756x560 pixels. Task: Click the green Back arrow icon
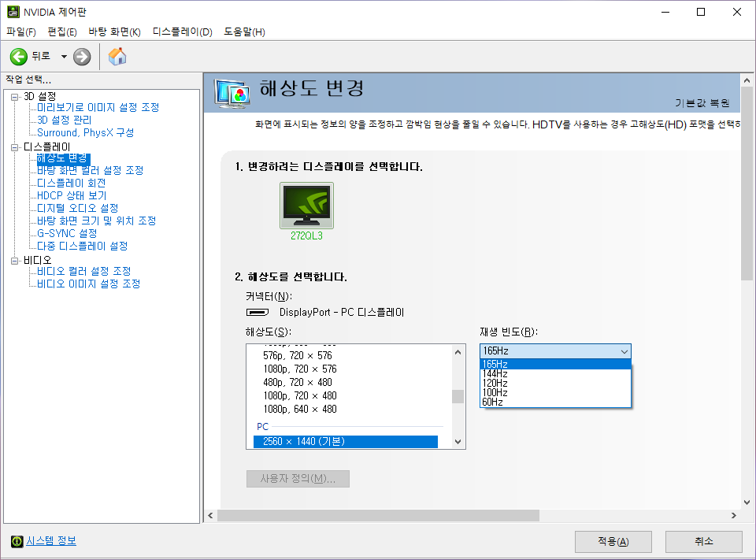(19, 57)
